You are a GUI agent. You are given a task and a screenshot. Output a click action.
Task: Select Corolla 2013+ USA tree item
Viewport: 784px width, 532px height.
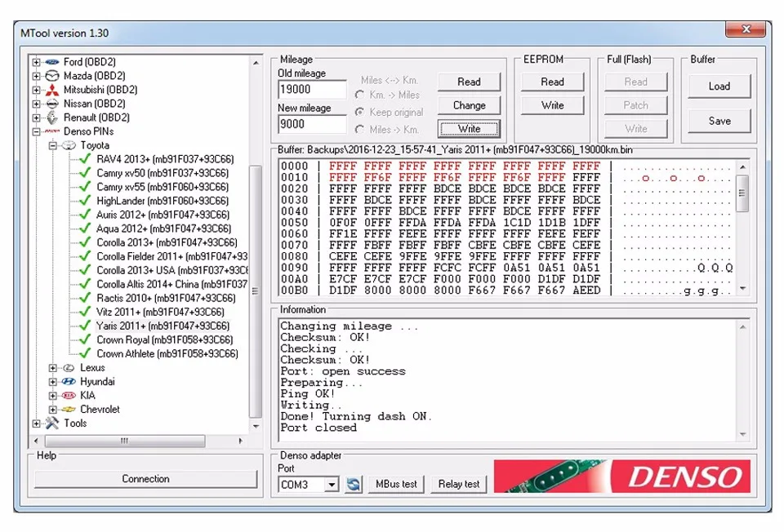point(172,270)
